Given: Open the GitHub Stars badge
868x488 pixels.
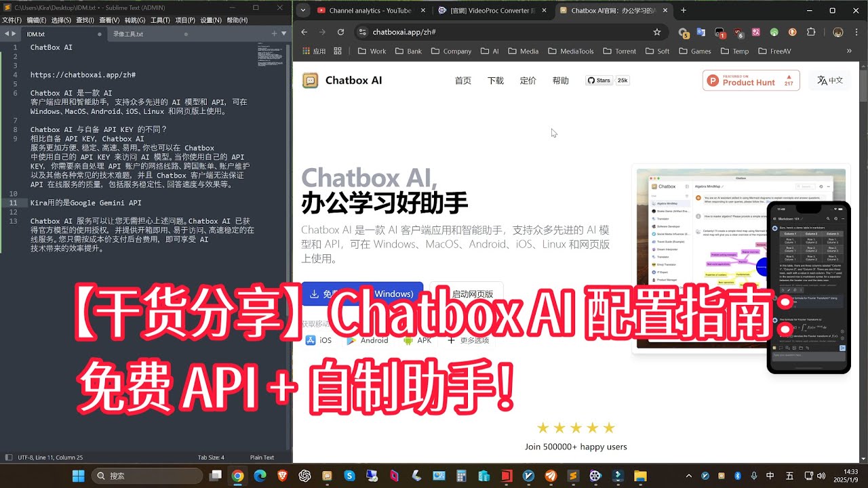Looking at the screenshot, I should click(608, 80).
